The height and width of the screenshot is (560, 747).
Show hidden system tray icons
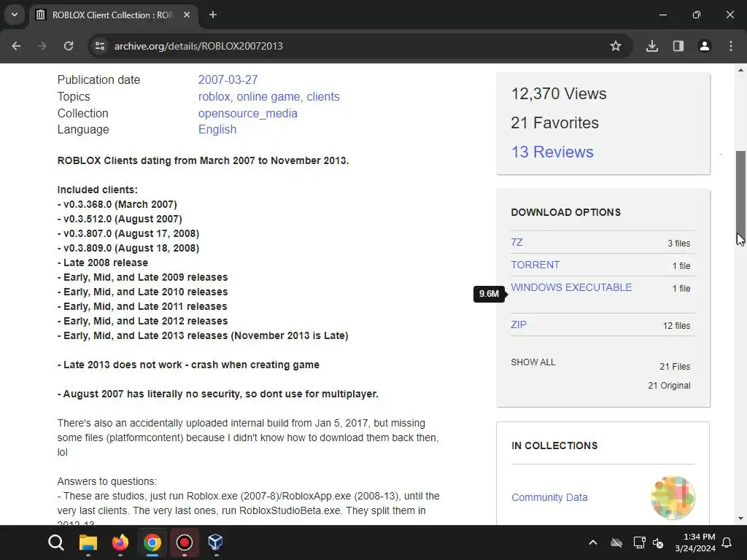(593, 542)
